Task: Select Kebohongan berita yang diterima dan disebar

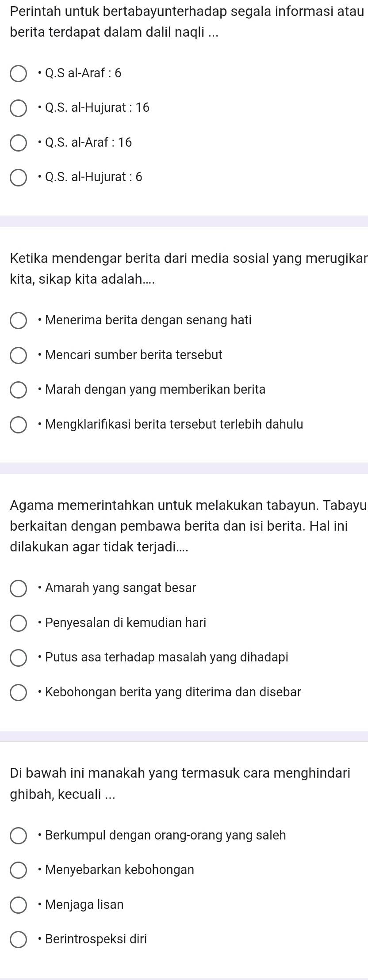Action: coord(18,693)
